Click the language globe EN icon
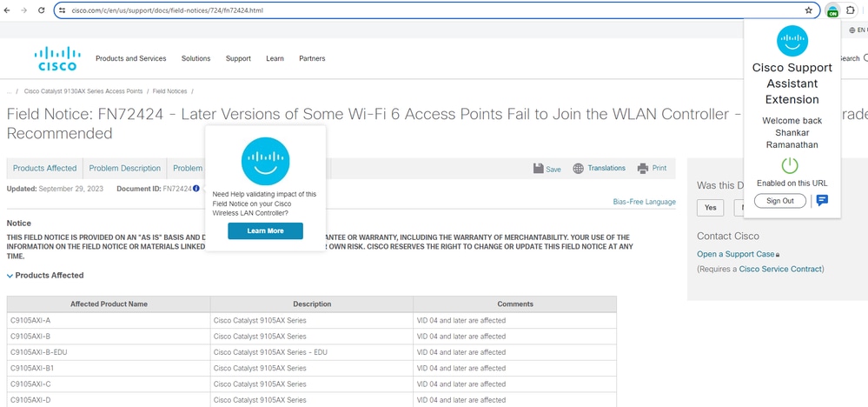Screen dimensions: 868x407 pos(852,30)
